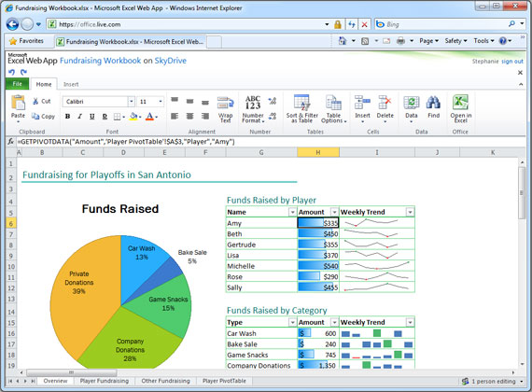This screenshot has width=532, height=392.
Task: Open Amount filter dropdown in player table
Action: pos(334,212)
